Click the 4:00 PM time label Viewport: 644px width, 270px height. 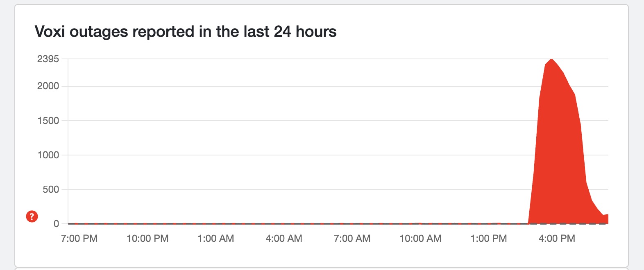557,239
